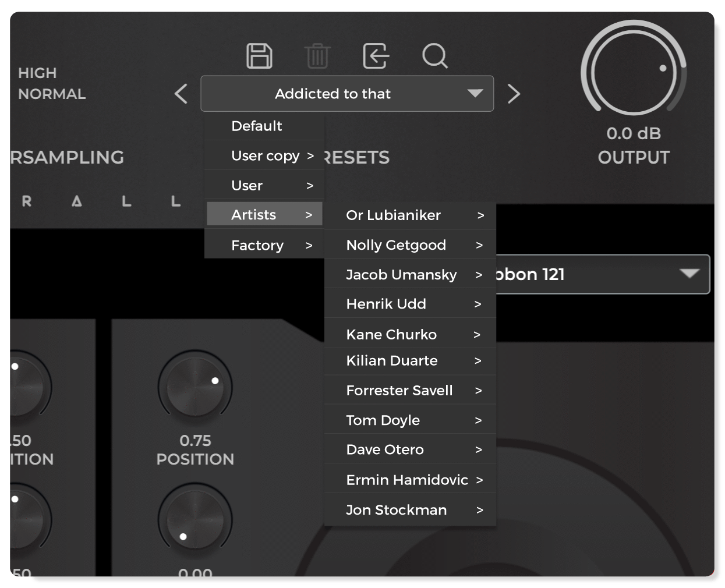
Task: Open Nolly Getgood artist presets
Action: (410, 245)
